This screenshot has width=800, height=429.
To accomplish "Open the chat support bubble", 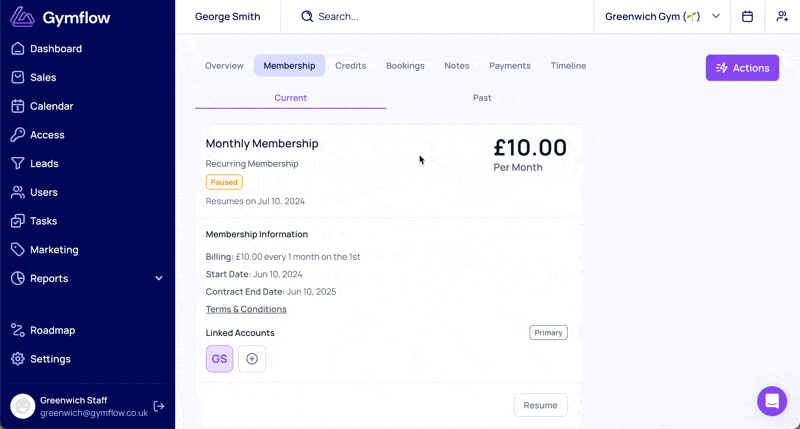I will pos(772,401).
